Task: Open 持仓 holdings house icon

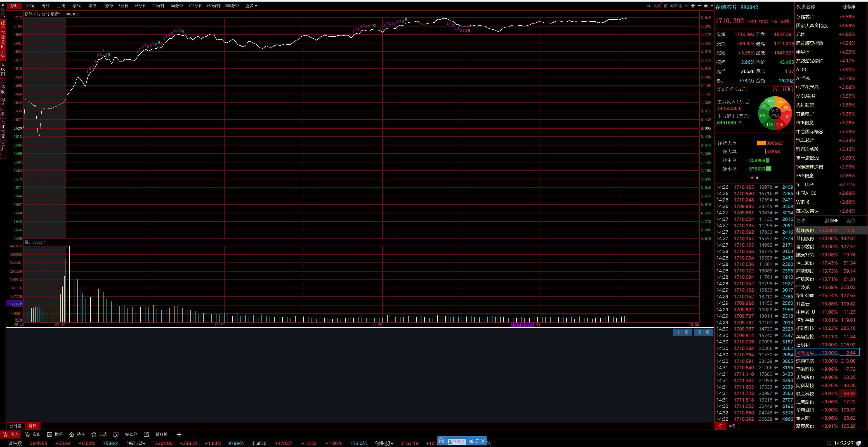Action: (x=71, y=434)
